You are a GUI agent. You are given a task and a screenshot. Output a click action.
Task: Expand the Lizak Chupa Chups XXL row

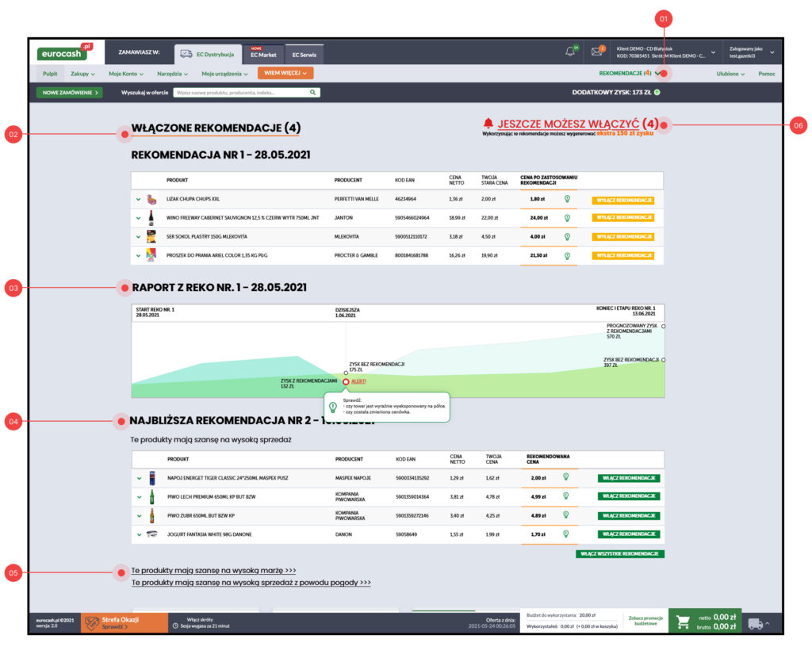click(138, 199)
